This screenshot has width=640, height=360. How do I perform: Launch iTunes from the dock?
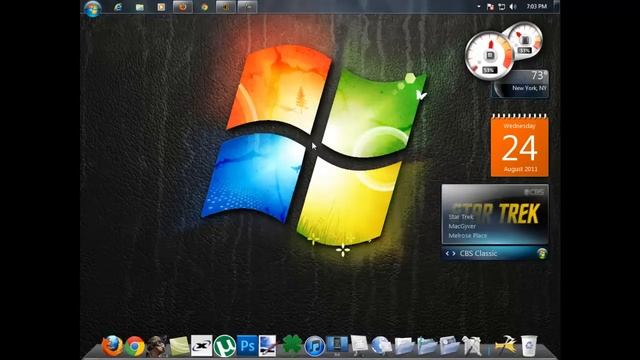tap(315, 346)
